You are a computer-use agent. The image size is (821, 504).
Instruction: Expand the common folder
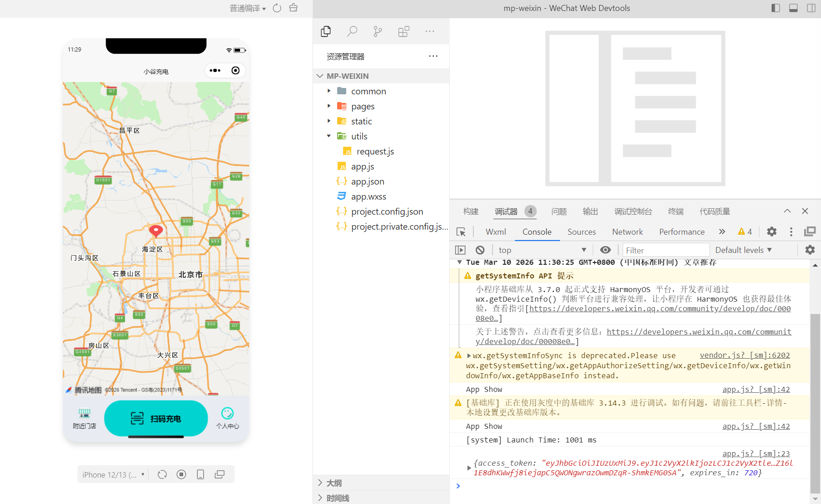[x=329, y=91]
